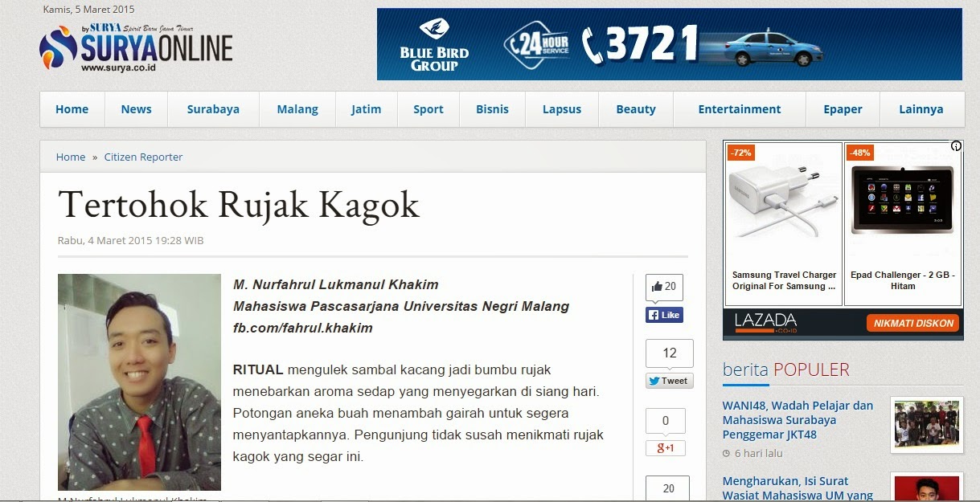
Task: Click the author name M. Nurfahrul Lukmanul Khakim
Action: (336, 284)
